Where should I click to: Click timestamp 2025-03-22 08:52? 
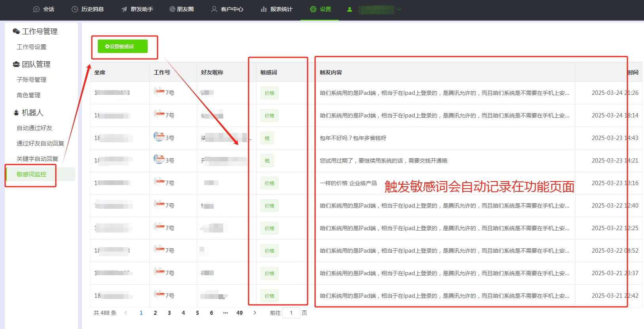[615, 251]
